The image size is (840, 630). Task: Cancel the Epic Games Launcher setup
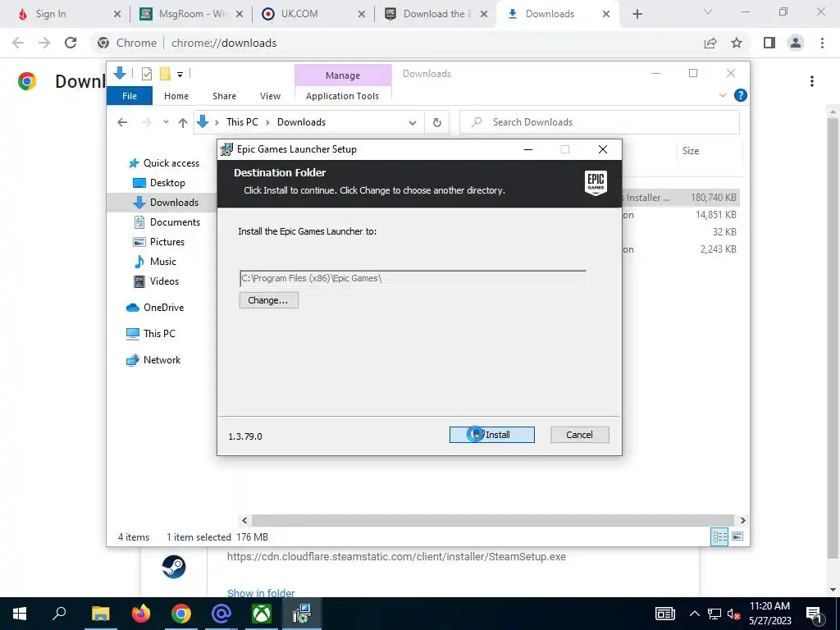click(x=579, y=435)
